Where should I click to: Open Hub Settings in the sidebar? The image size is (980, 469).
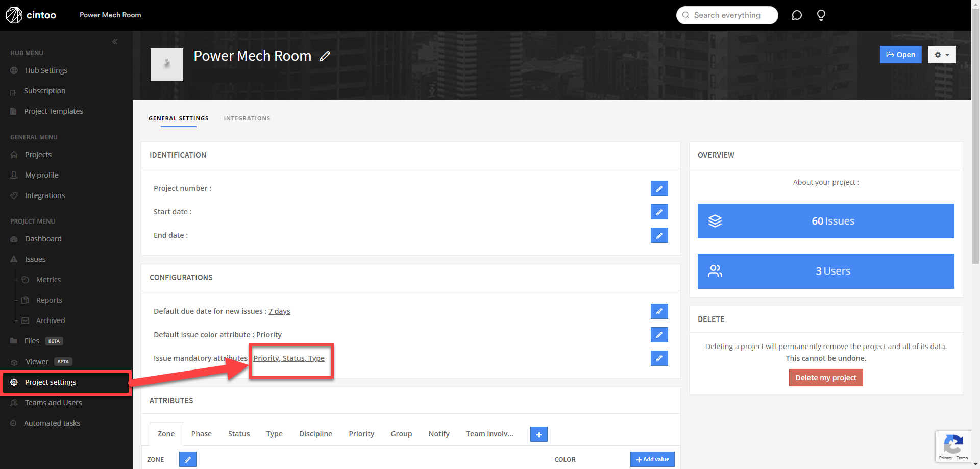click(46, 70)
